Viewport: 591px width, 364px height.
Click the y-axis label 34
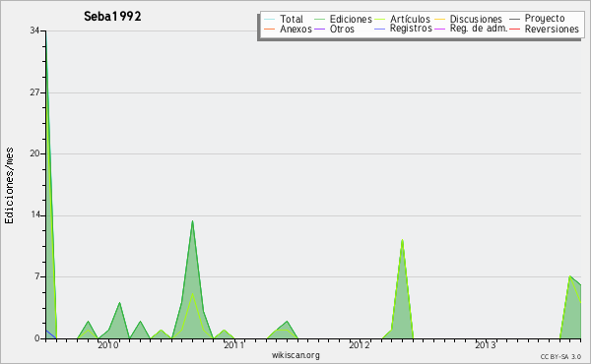pos(34,30)
